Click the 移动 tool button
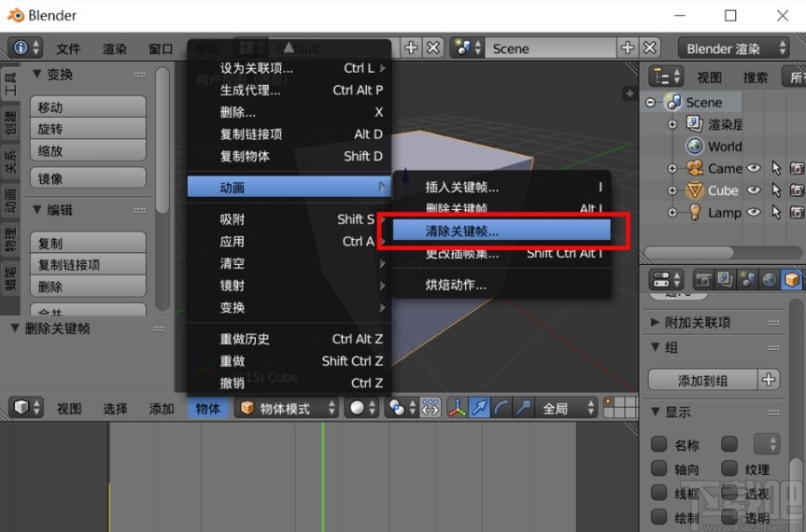The image size is (806, 532). point(88,107)
